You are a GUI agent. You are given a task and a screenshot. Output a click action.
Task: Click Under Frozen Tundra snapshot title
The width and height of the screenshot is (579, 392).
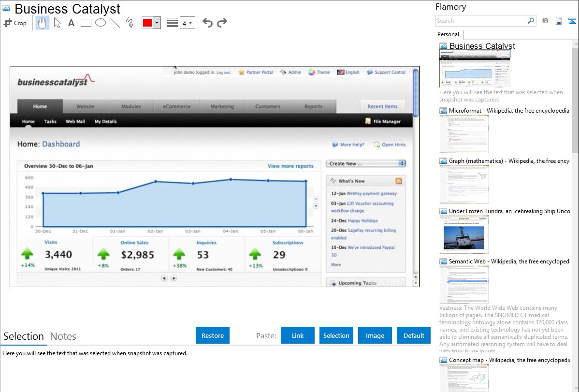tap(509, 211)
